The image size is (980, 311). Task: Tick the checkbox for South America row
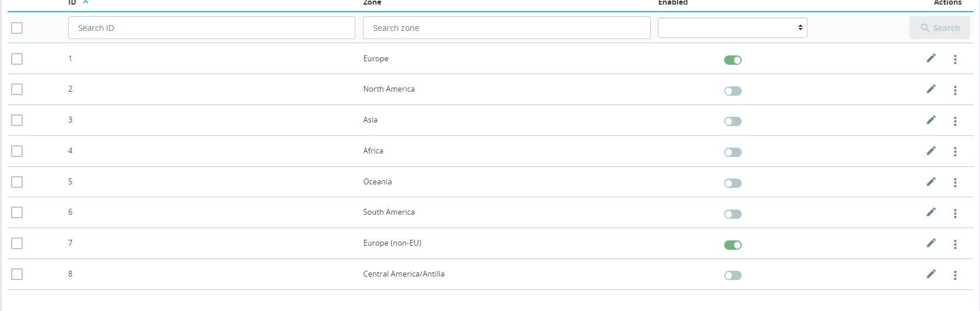pos(17,212)
